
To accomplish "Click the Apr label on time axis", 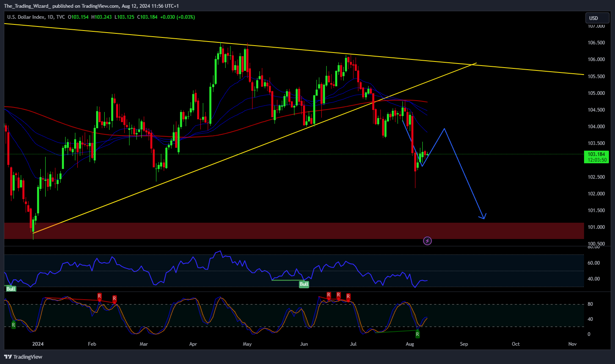I will point(193,344).
